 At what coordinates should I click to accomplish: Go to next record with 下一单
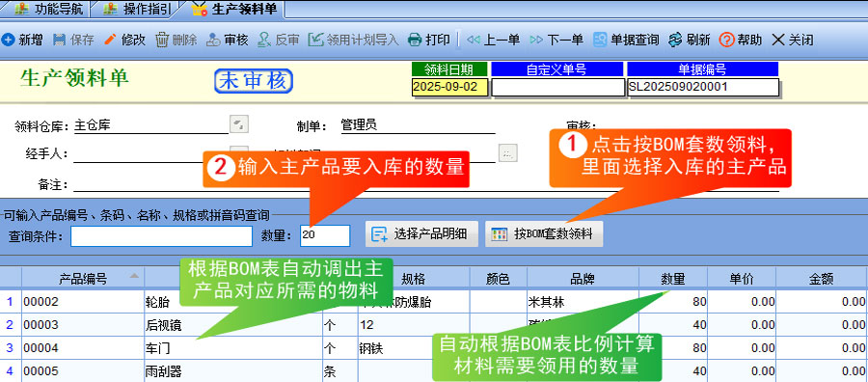coord(556,40)
